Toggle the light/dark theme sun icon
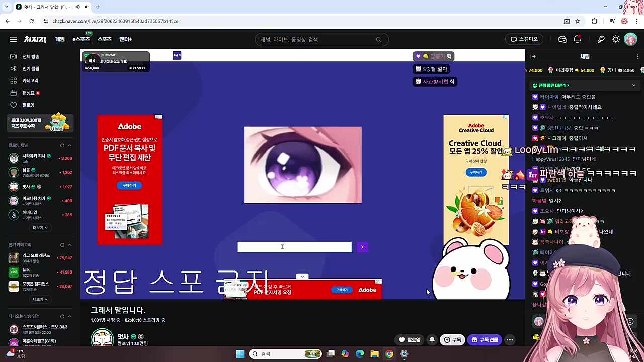The width and height of the screenshot is (644, 362). point(616,39)
